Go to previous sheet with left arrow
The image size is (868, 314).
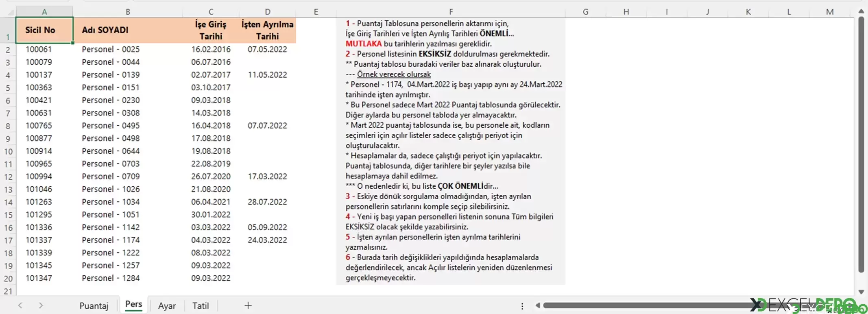[20, 305]
